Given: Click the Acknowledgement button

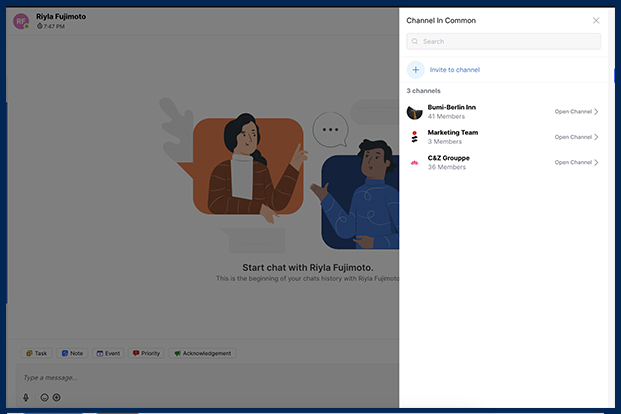Looking at the screenshot, I should pos(202,353).
